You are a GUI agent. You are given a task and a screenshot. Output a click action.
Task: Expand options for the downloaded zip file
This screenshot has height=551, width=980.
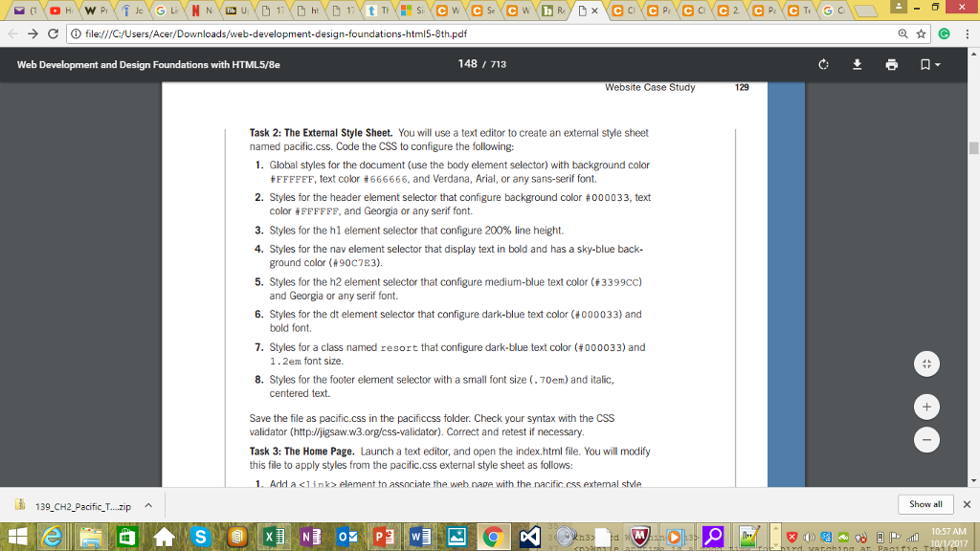tap(148, 505)
